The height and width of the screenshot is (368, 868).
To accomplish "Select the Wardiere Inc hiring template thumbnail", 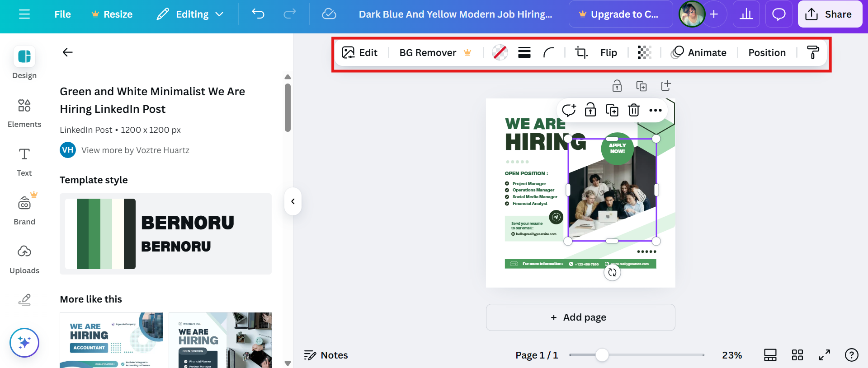I will click(220, 340).
